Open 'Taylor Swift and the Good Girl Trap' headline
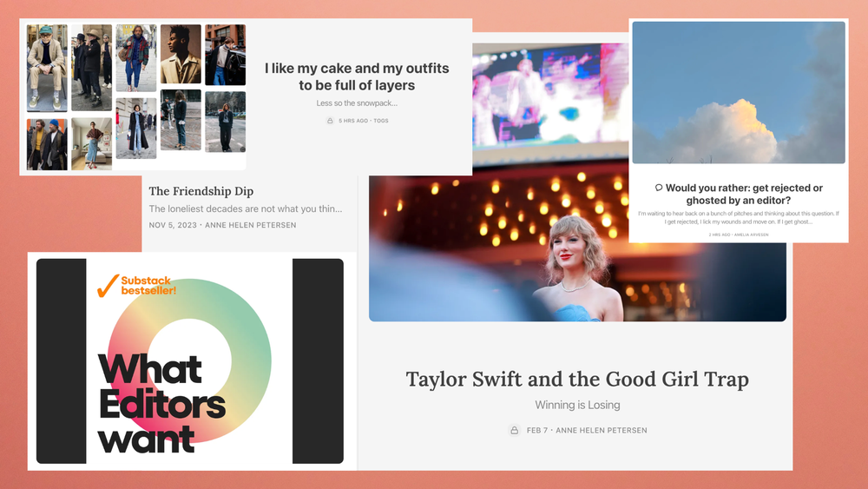The width and height of the screenshot is (868, 489). click(577, 380)
